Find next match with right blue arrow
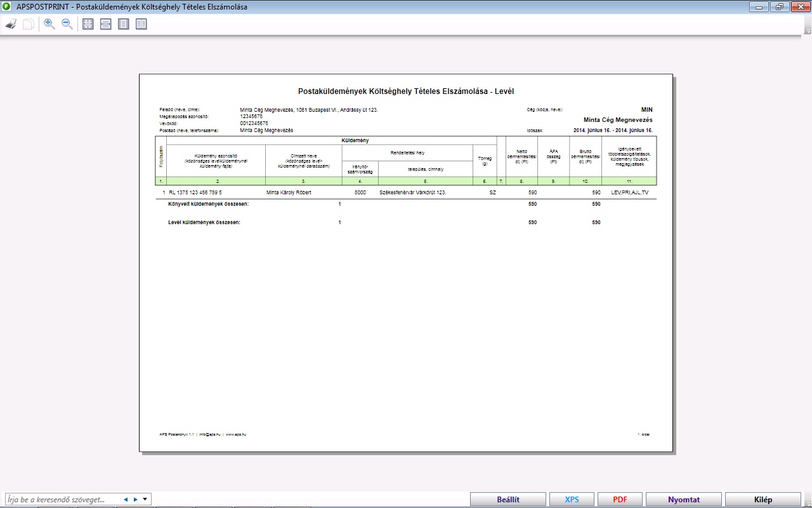Viewport: 812px width, 508px height. 135,500
